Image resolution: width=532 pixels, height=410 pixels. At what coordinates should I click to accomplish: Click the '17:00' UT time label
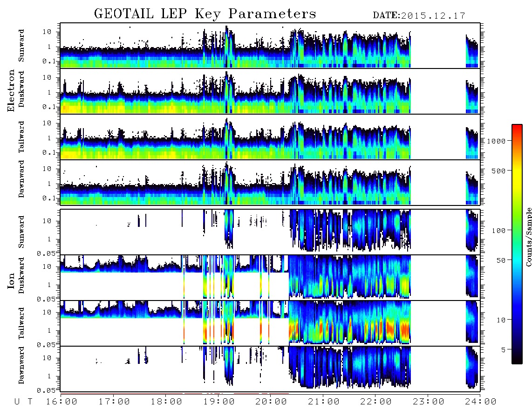114,402
